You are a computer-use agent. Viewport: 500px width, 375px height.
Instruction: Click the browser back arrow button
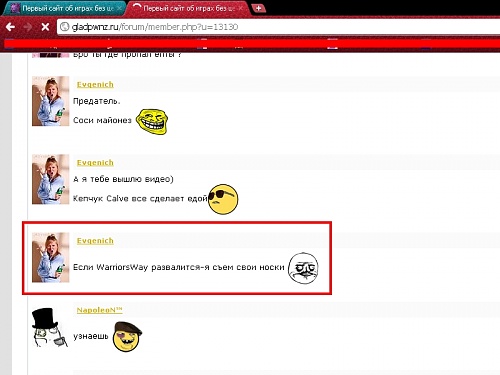(x=10, y=27)
